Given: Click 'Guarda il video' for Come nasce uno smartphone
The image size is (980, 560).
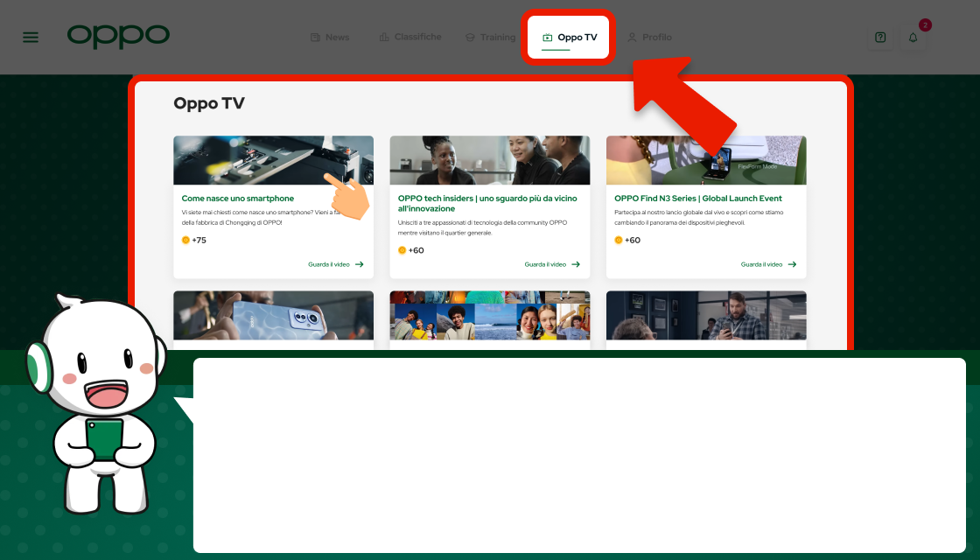Looking at the screenshot, I should [x=336, y=264].
